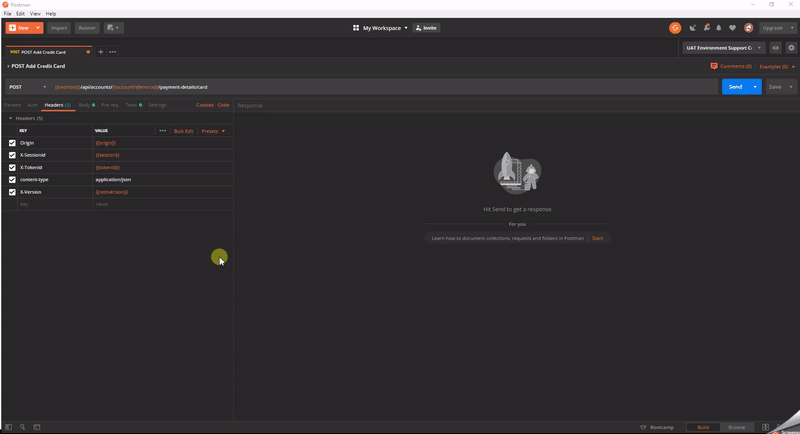
Task: Click the orange sync status icon
Action: (x=675, y=28)
